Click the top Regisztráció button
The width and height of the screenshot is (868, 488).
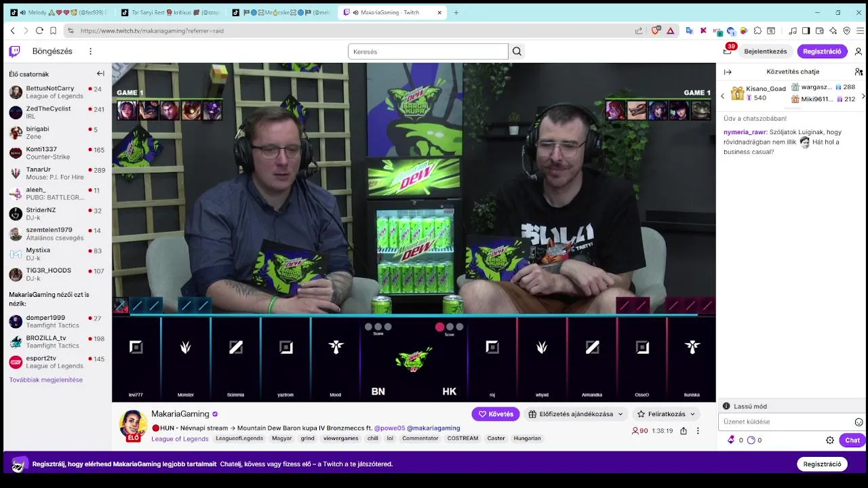pos(822,52)
